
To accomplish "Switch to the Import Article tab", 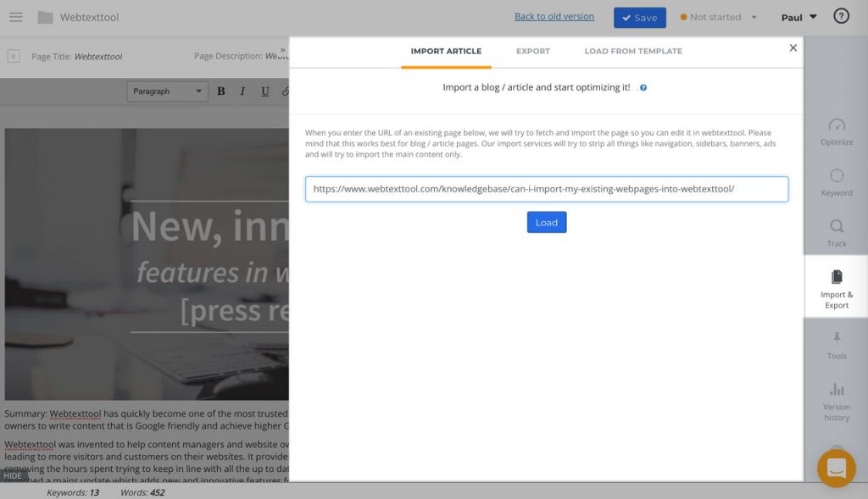I will pos(446,52).
